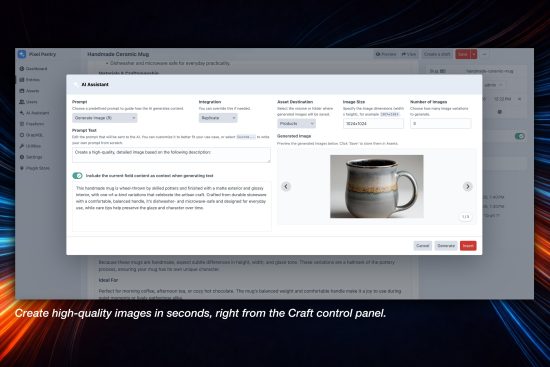Open Users via its sidebar icon

[22, 102]
